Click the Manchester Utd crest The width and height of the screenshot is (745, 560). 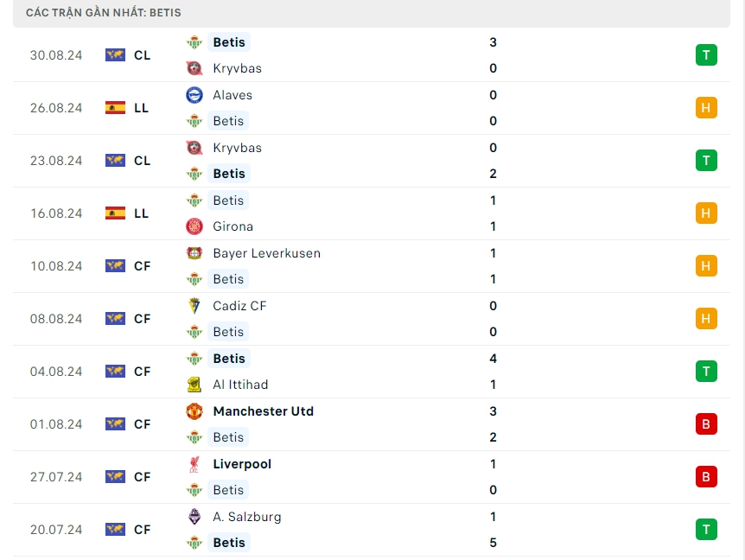point(194,411)
